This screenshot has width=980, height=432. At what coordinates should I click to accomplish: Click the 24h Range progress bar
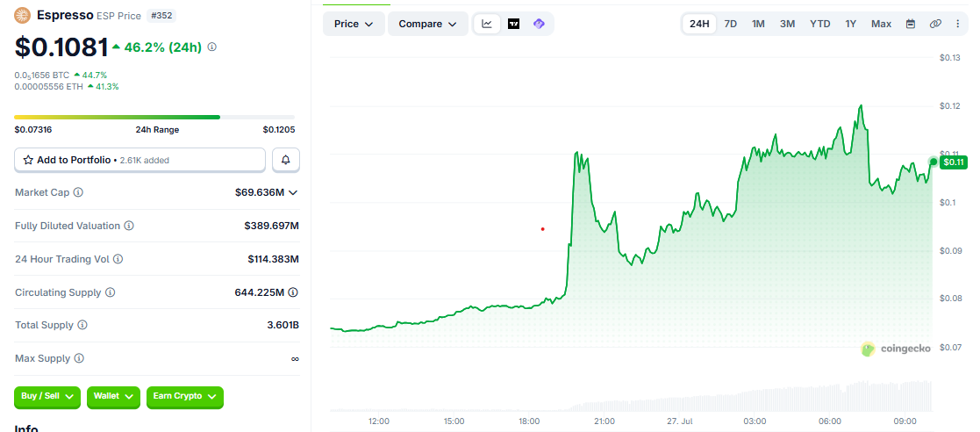154,117
